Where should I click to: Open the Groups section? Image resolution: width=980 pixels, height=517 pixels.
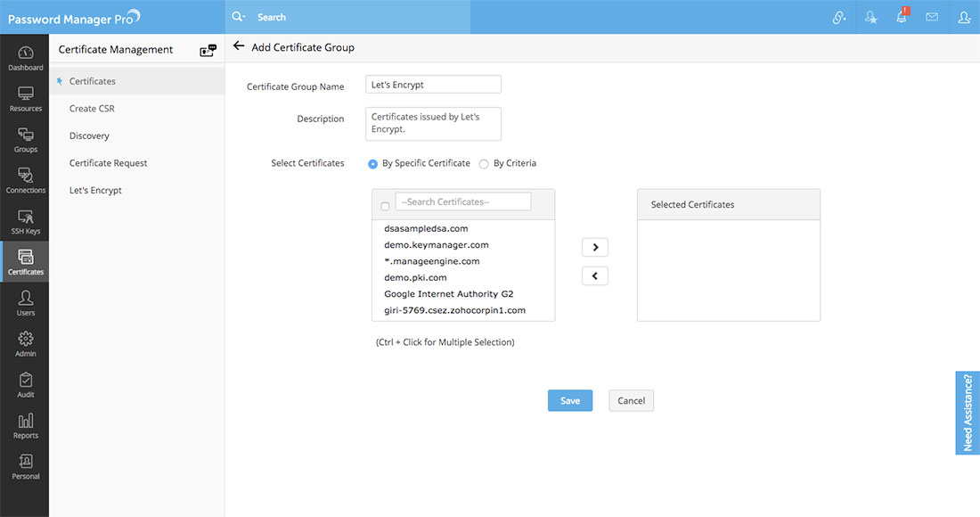pos(25,138)
